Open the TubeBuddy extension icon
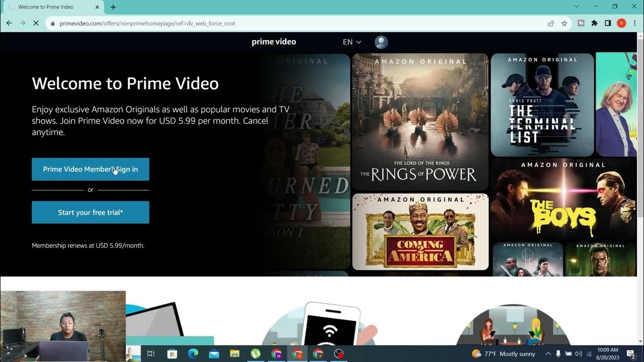Screen dimensions: 644x362 click(x=581, y=23)
